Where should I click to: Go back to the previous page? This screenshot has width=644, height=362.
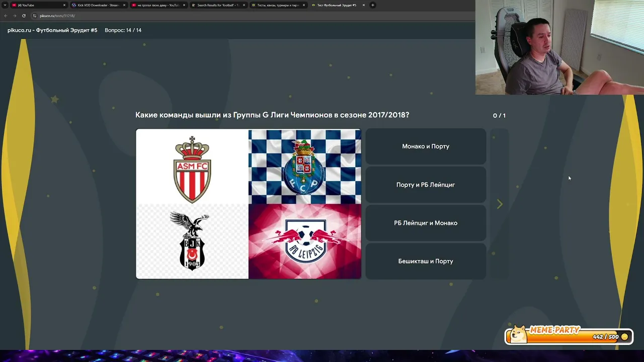tap(6, 16)
